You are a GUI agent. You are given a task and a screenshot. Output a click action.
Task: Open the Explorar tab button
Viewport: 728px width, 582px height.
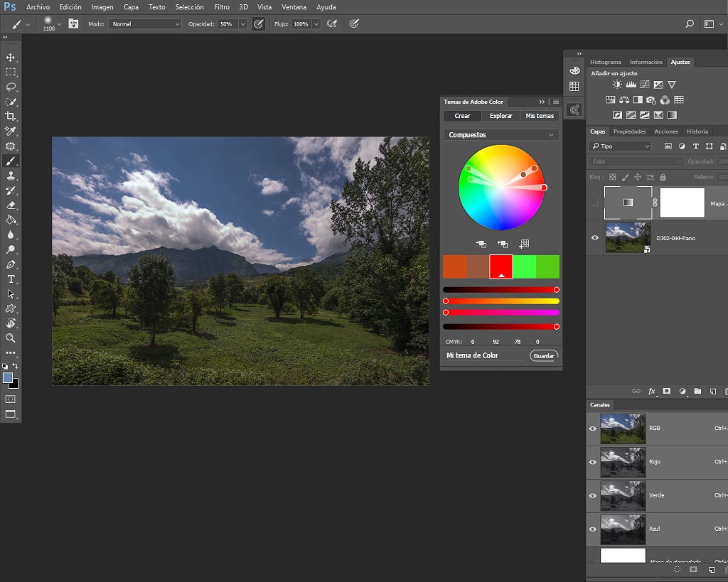click(x=501, y=116)
